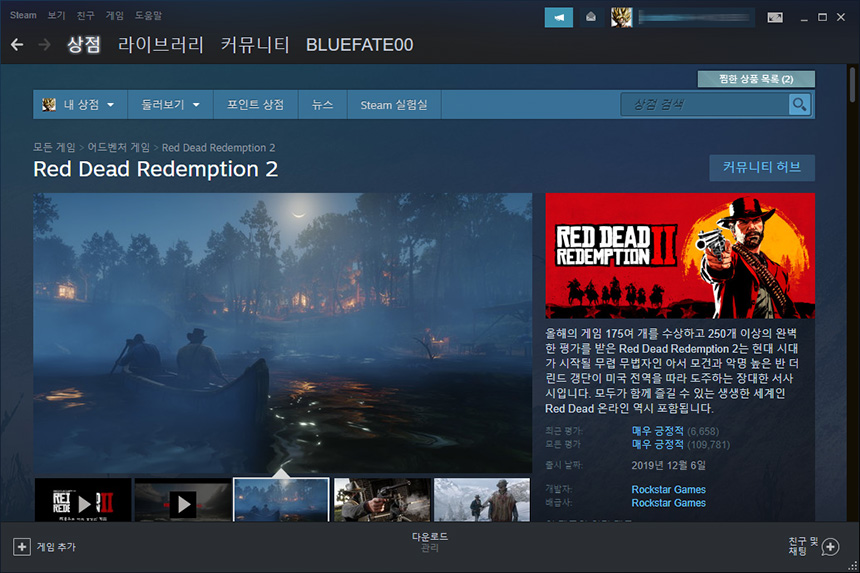Click the 모든 게임 breadcrumb

54,147
